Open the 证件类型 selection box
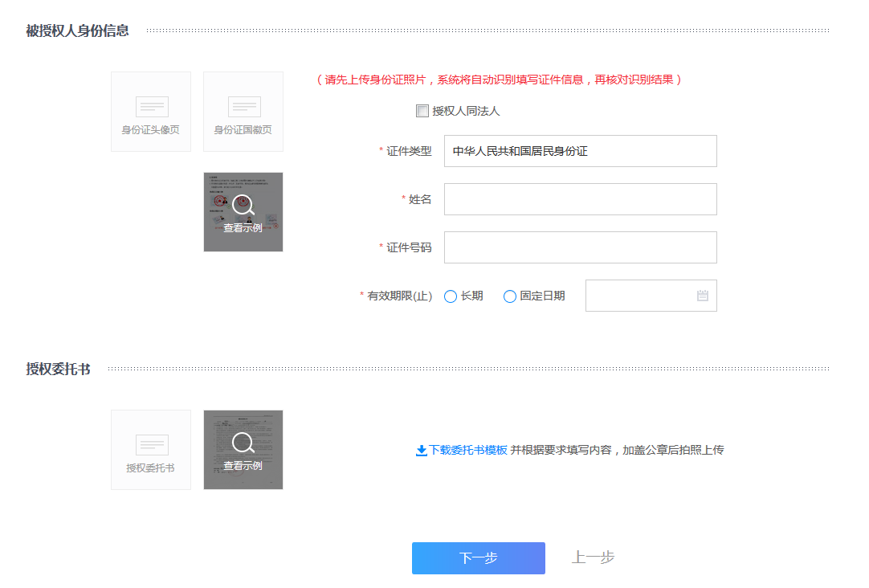Image resolution: width=869 pixels, height=588 pixels. click(580, 151)
